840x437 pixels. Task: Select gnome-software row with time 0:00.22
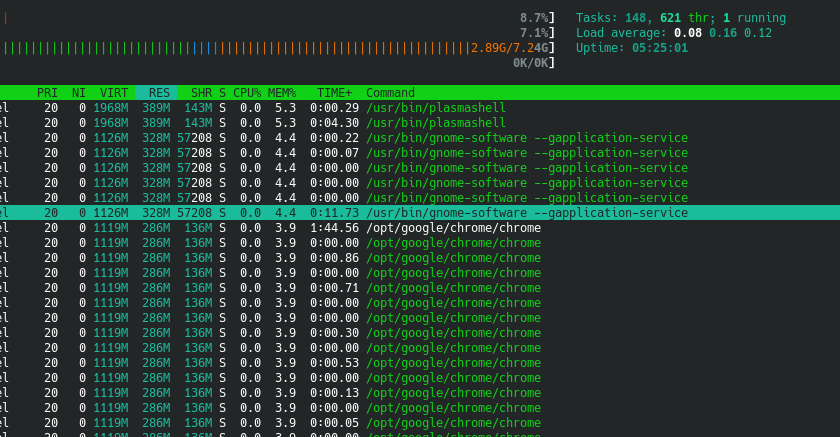tap(527, 138)
